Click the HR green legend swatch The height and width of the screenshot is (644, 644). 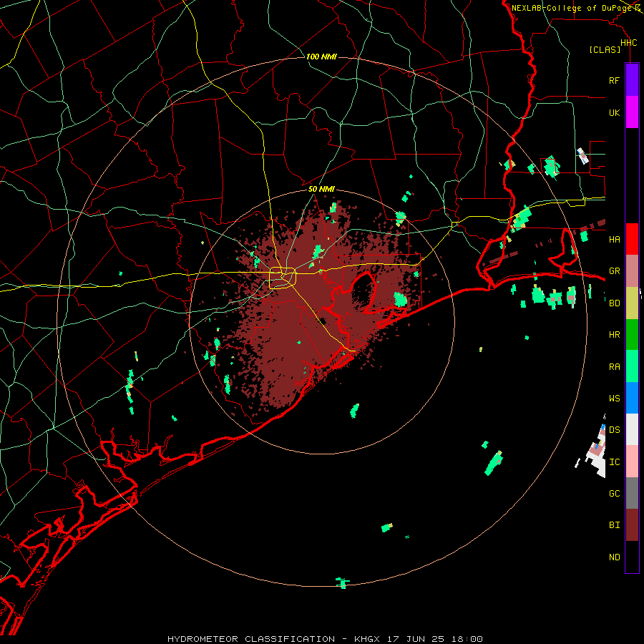coord(632,335)
